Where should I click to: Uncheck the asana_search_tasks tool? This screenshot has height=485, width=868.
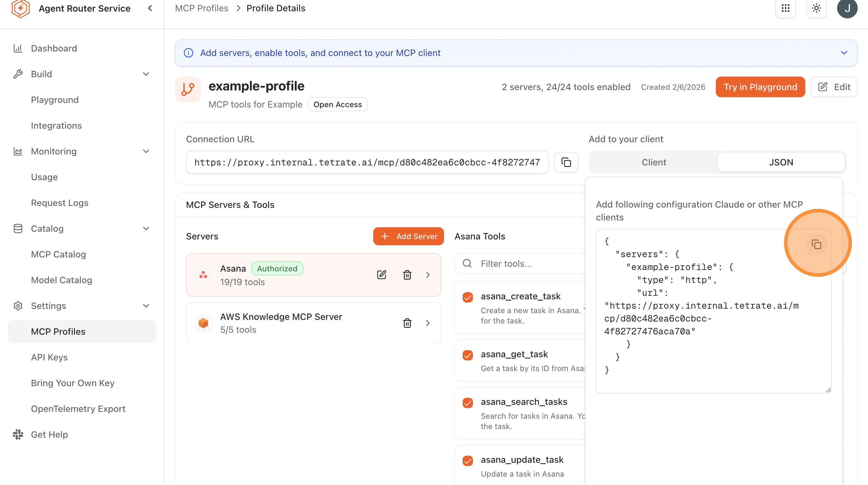468,403
